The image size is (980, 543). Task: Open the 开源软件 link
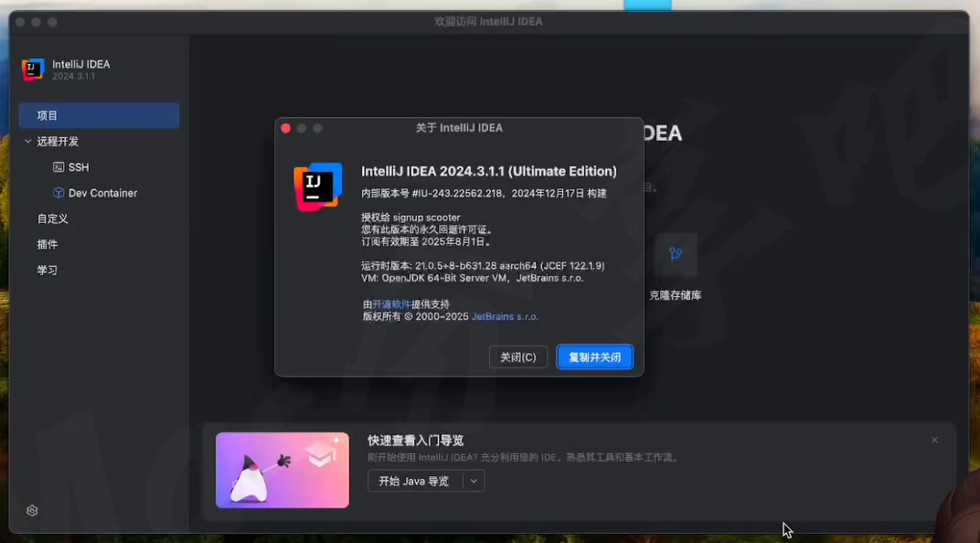tap(392, 304)
